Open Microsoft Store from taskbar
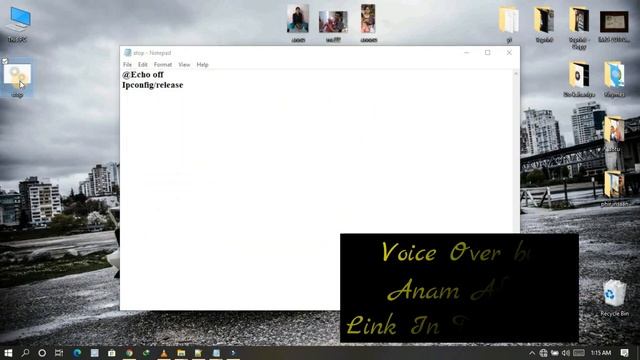Screen dimensions: 640x360 (x=111, y=353)
